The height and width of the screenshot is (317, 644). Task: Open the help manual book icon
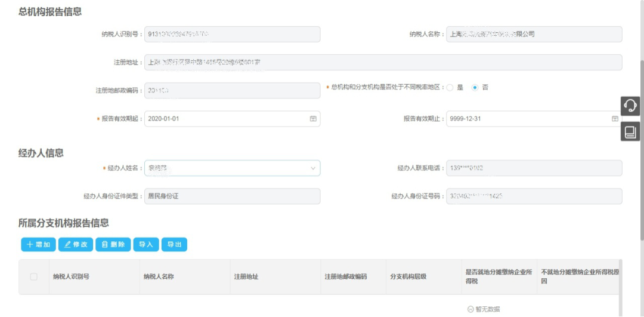tap(630, 131)
